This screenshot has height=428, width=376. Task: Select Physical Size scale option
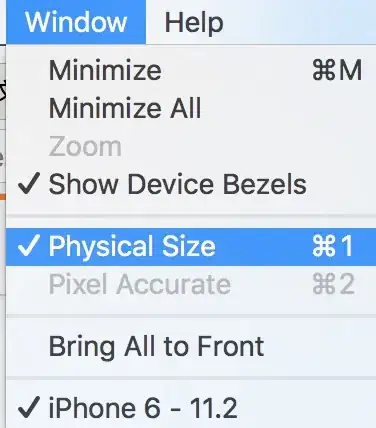tap(191, 247)
